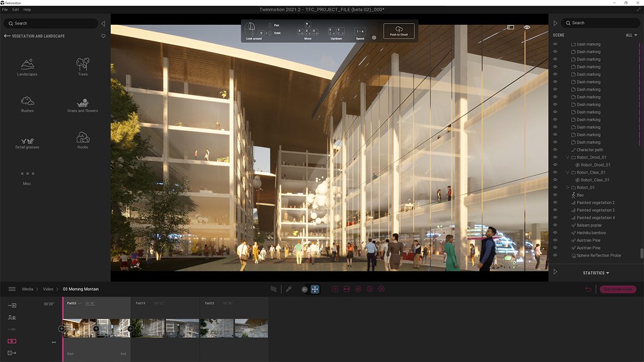The width and height of the screenshot is (644, 362).
Task: Toggle visibility of Robot_Claw_01 folder
Action: 555,172
